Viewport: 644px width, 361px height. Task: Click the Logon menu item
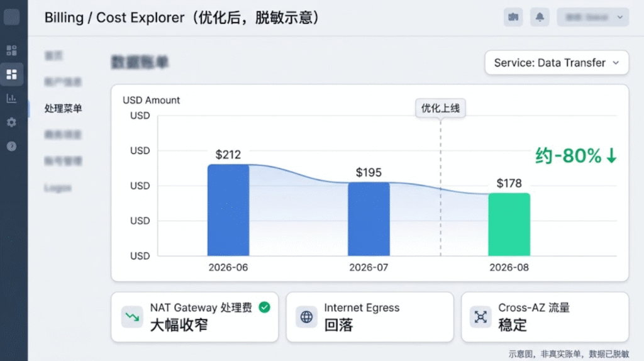coord(58,187)
